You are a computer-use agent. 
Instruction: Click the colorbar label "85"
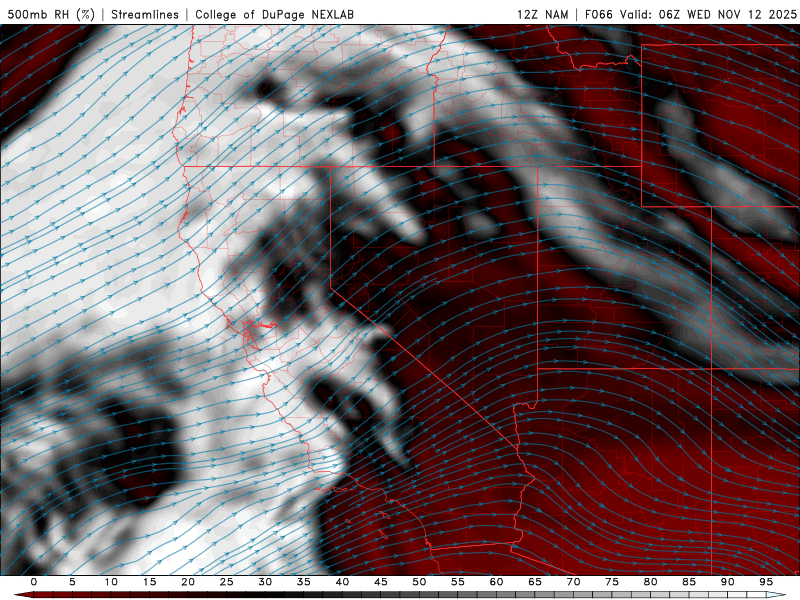coord(689,582)
